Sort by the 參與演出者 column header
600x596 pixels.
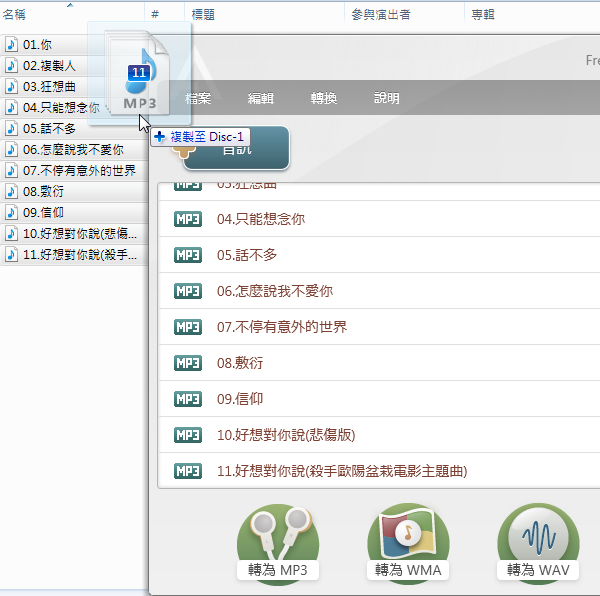tap(381, 15)
